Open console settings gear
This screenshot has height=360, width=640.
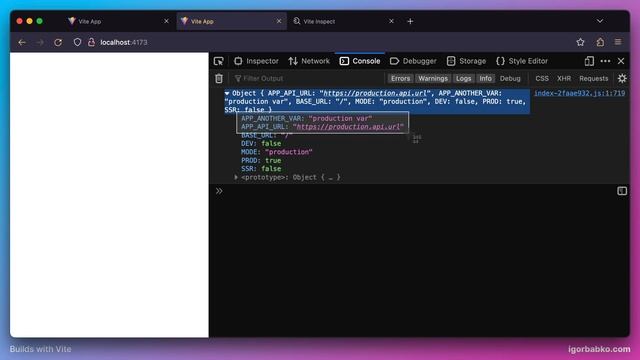pyautogui.click(x=622, y=78)
